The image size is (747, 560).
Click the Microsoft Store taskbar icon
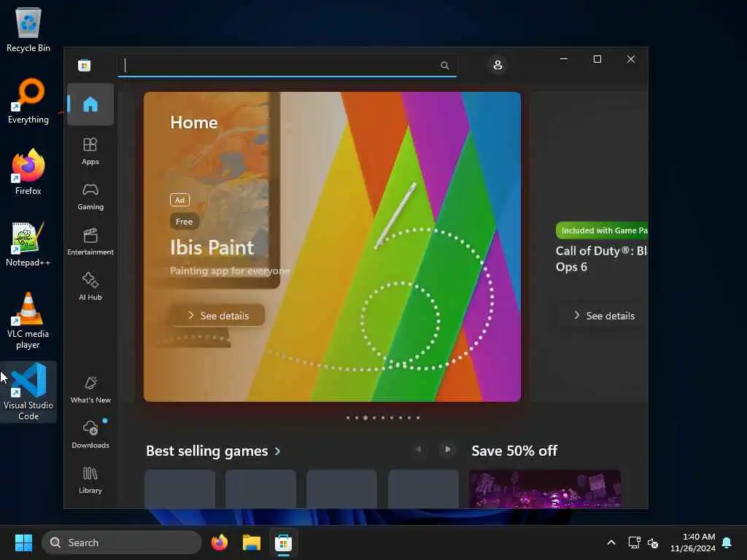click(284, 542)
